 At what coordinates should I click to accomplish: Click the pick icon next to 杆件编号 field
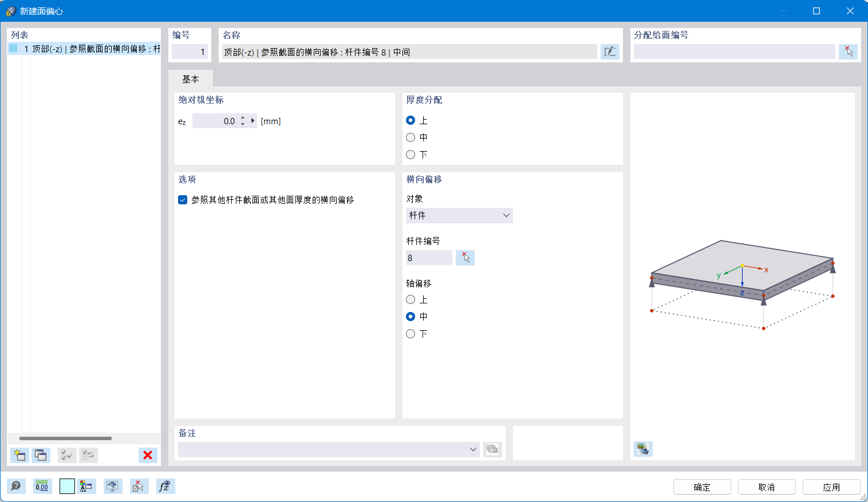click(x=465, y=258)
